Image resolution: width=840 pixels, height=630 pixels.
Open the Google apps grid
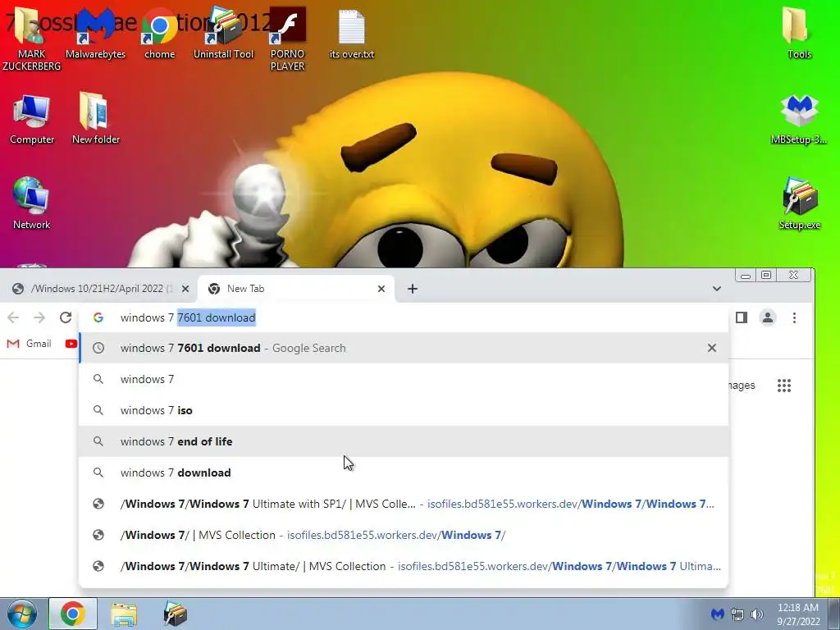click(784, 386)
